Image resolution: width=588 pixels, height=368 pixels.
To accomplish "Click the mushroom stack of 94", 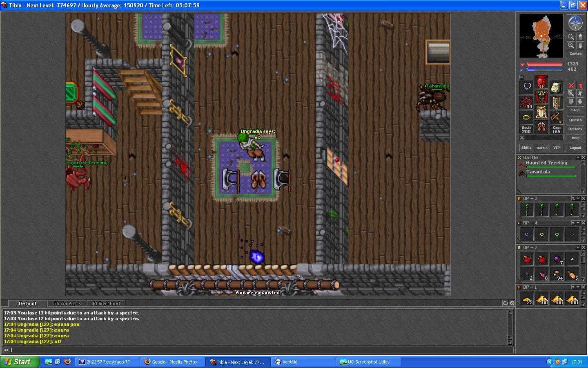I will (557, 274).
